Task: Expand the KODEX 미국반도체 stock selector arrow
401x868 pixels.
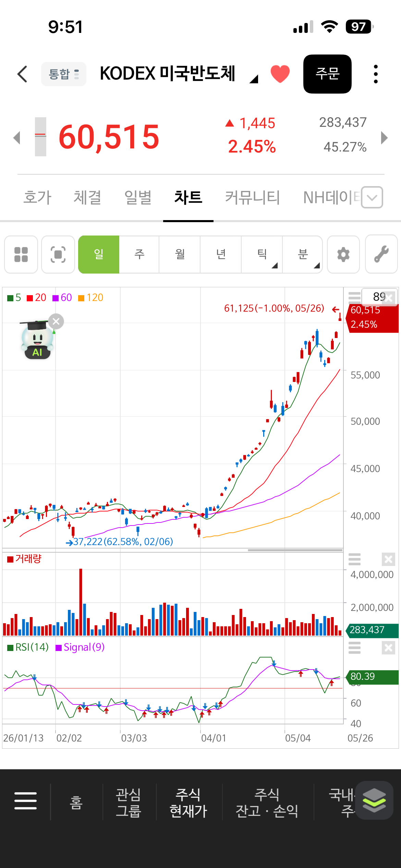Action: tap(254, 79)
